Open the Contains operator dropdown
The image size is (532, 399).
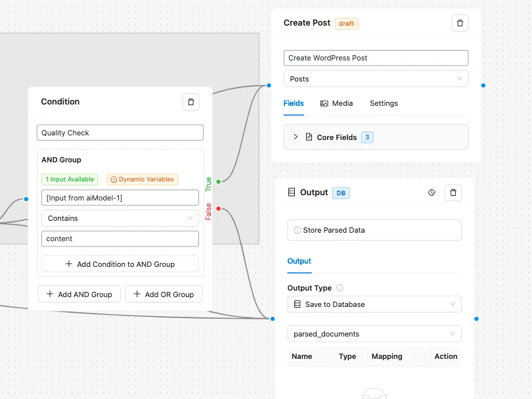click(x=120, y=218)
